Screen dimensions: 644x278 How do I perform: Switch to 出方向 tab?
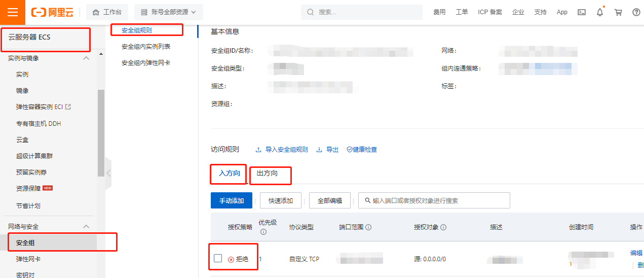[x=267, y=173]
